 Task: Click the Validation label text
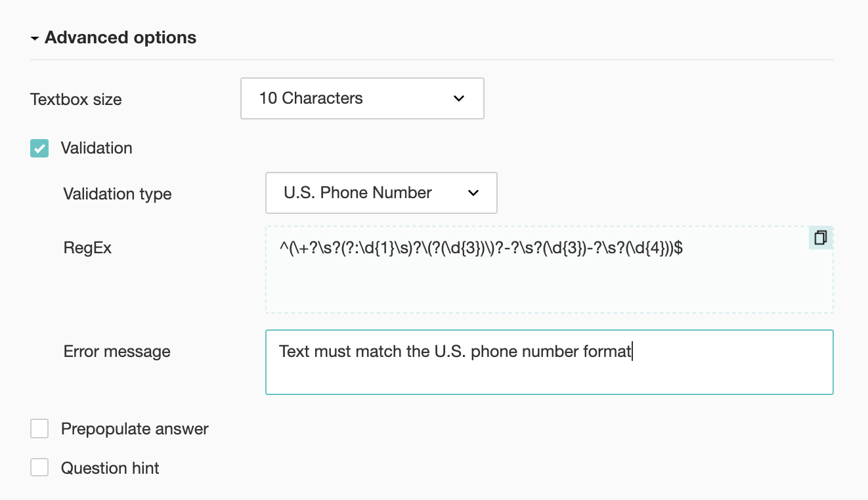tap(97, 148)
